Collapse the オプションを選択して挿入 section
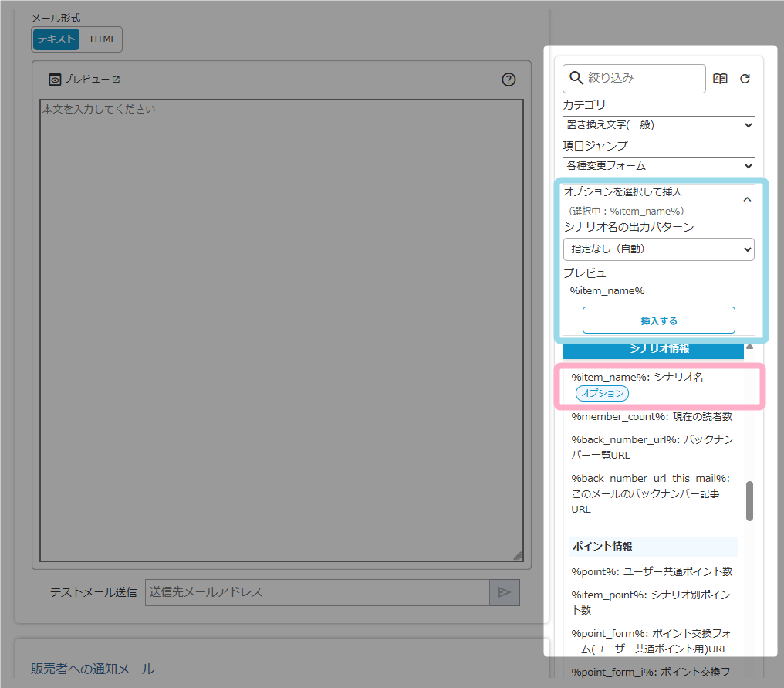 (746, 200)
